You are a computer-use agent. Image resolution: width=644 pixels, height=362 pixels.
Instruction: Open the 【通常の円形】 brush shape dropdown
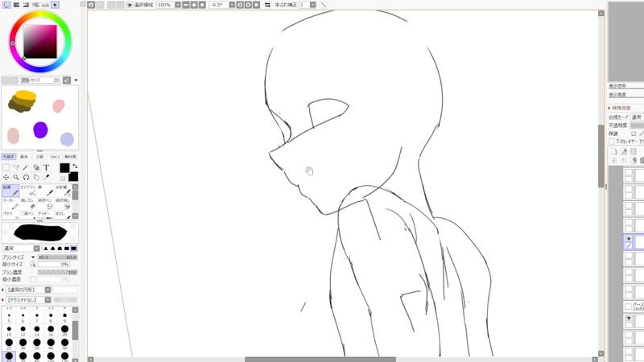pyautogui.click(x=47, y=290)
